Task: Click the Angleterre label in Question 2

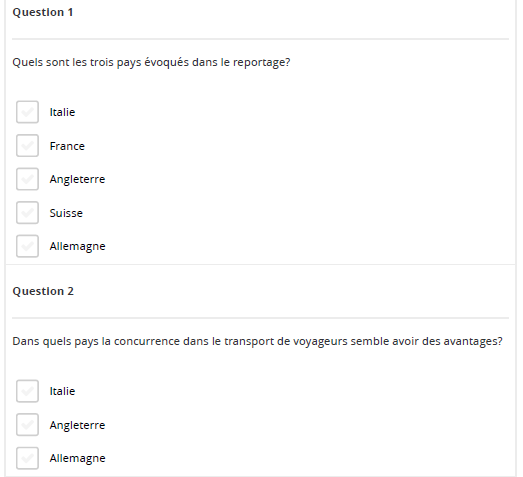Action: (77, 425)
